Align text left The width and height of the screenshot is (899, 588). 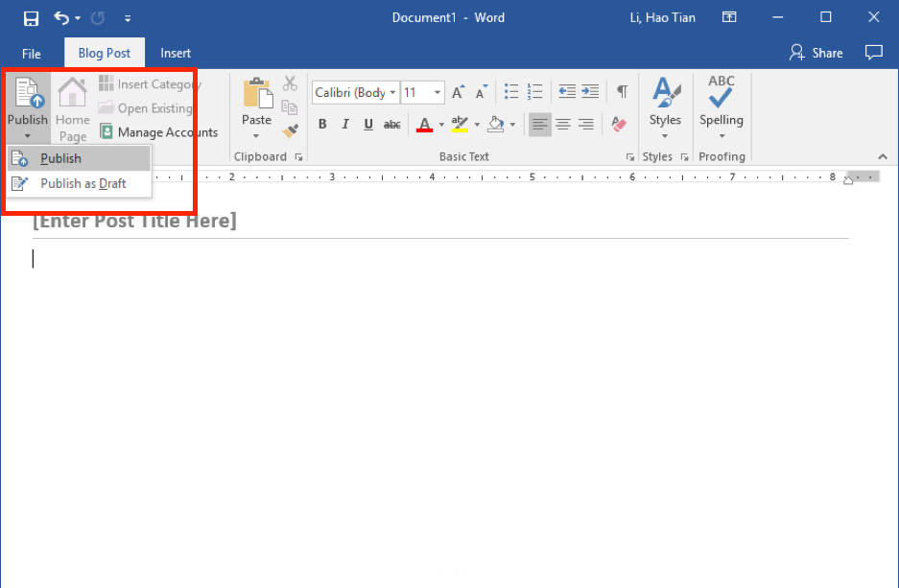[539, 124]
